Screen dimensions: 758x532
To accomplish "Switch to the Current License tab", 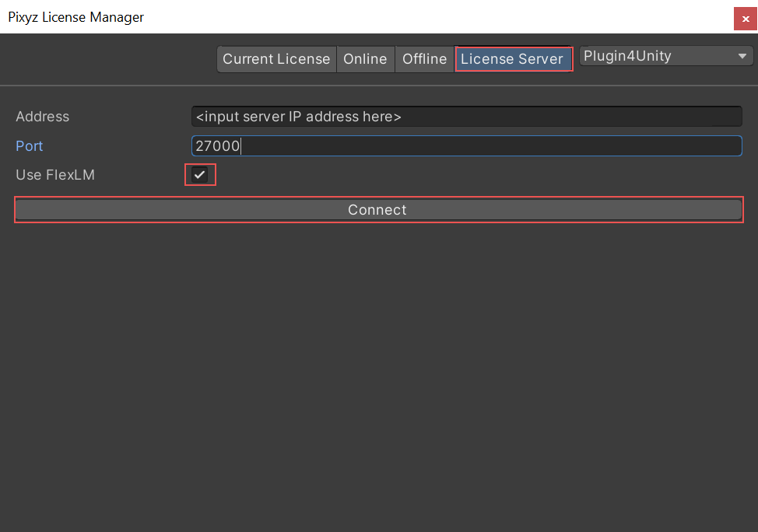I will click(x=276, y=59).
